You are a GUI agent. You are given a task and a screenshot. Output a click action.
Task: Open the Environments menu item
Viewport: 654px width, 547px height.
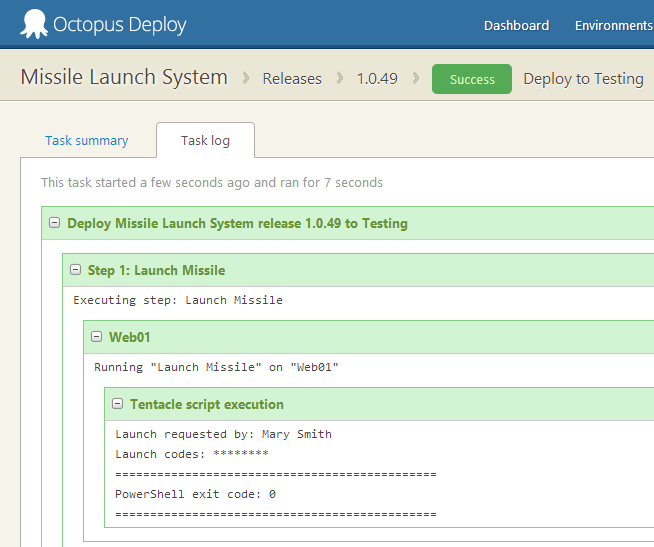[x=614, y=25]
